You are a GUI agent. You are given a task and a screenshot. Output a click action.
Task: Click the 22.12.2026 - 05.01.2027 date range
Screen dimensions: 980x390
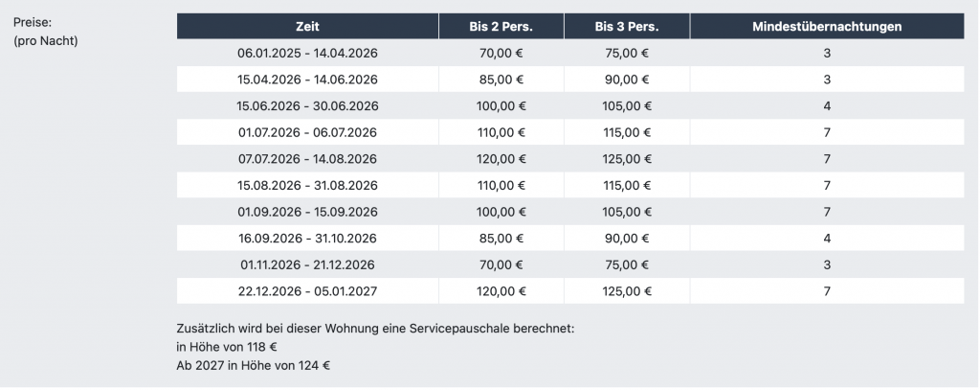pos(307,291)
